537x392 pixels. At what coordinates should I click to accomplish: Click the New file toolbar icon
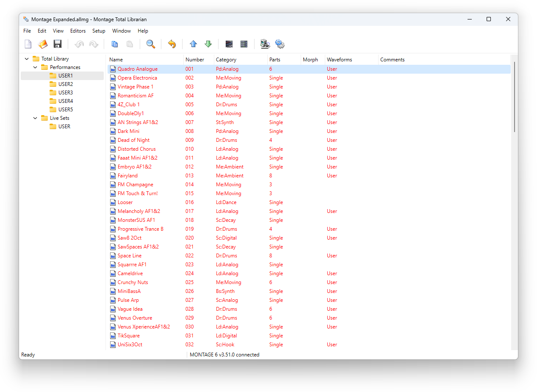28,44
